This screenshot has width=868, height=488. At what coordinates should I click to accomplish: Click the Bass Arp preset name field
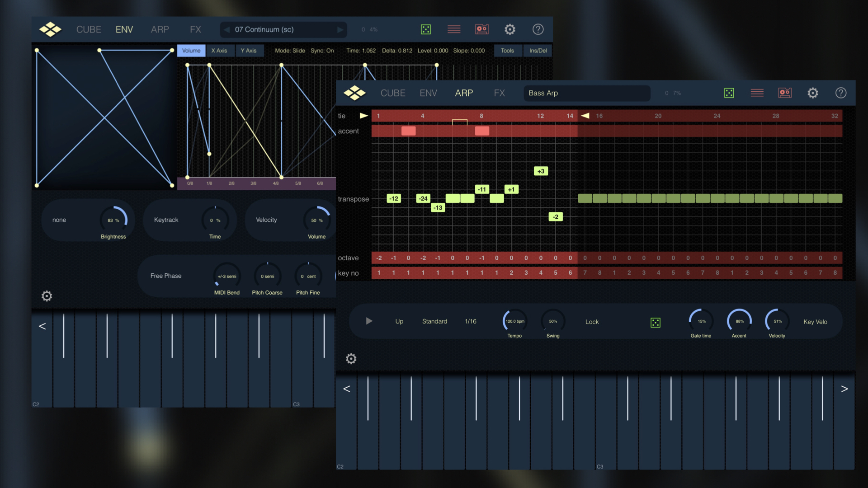point(587,93)
